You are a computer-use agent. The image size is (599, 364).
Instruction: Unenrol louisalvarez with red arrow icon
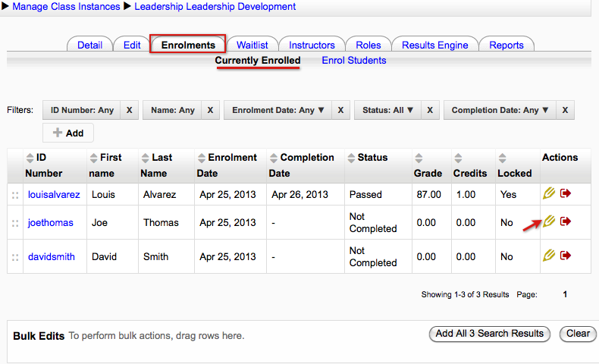pyautogui.click(x=566, y=193)
